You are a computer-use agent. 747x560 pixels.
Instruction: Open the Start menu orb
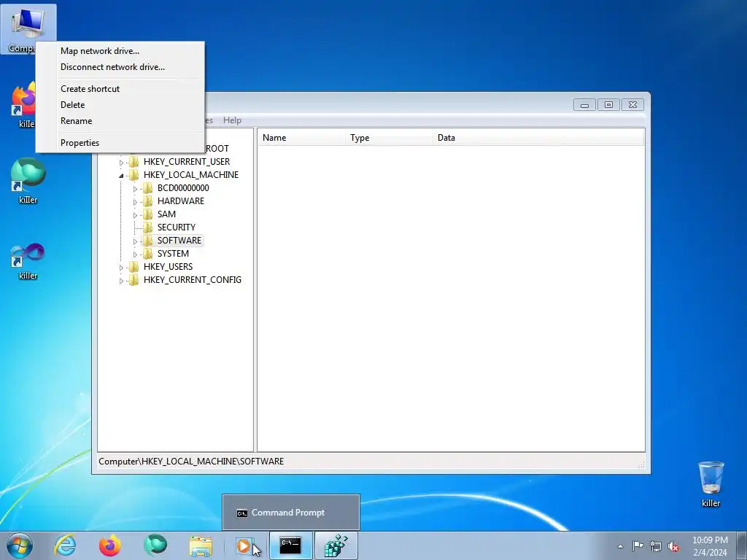[19, 545]
